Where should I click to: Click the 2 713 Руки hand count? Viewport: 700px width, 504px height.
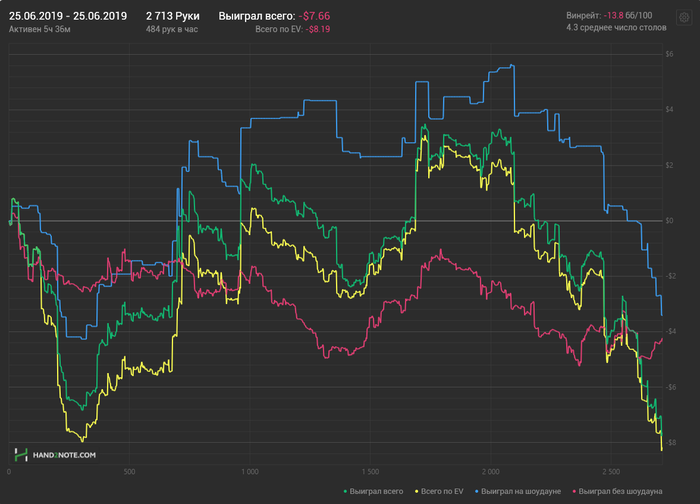172,16
